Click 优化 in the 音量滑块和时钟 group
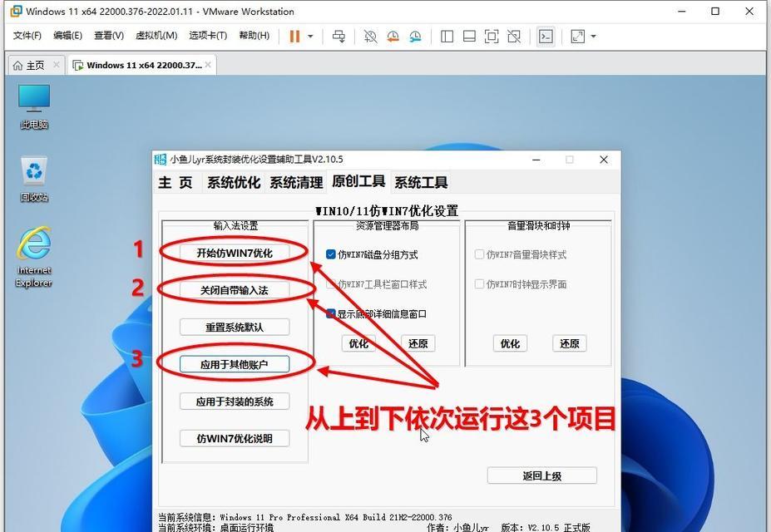This screenshot has width=771, height=532. (x=510, y=343)
